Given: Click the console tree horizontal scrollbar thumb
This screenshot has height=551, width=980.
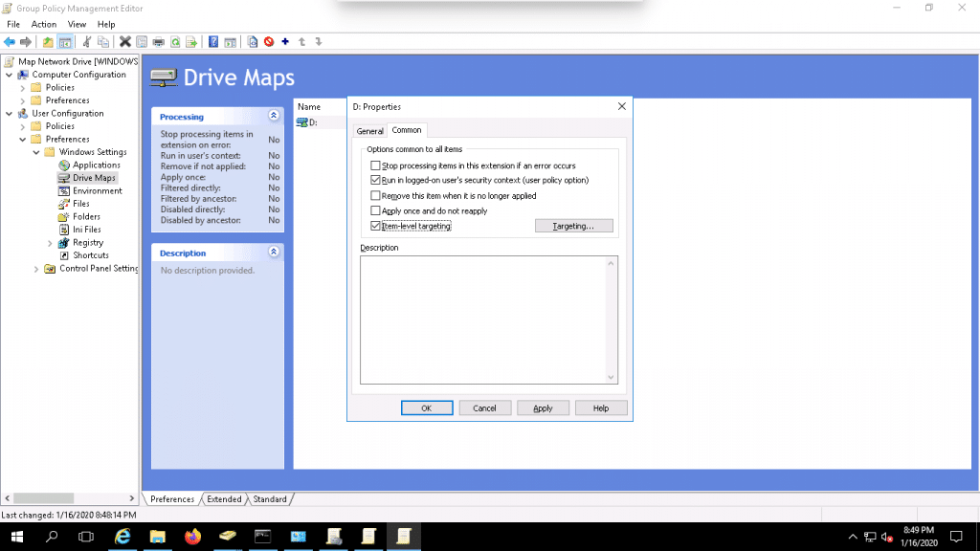Looking at the screenshot, I should point(44,498).
